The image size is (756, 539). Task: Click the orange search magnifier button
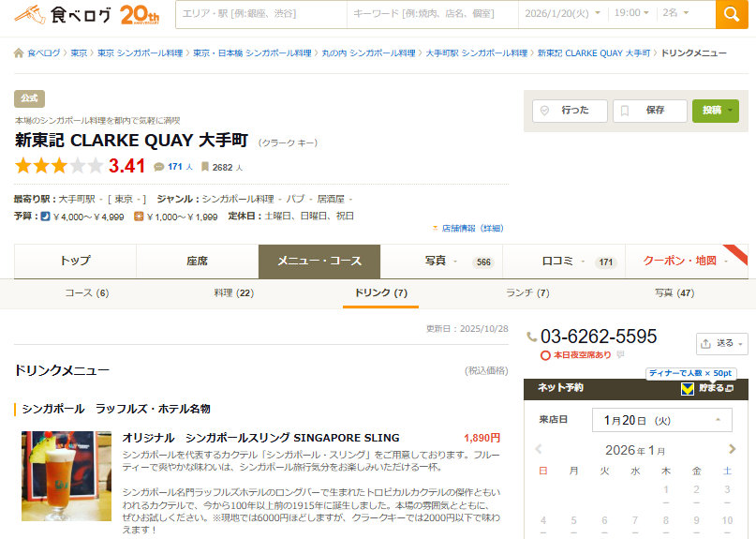point(732,14)
